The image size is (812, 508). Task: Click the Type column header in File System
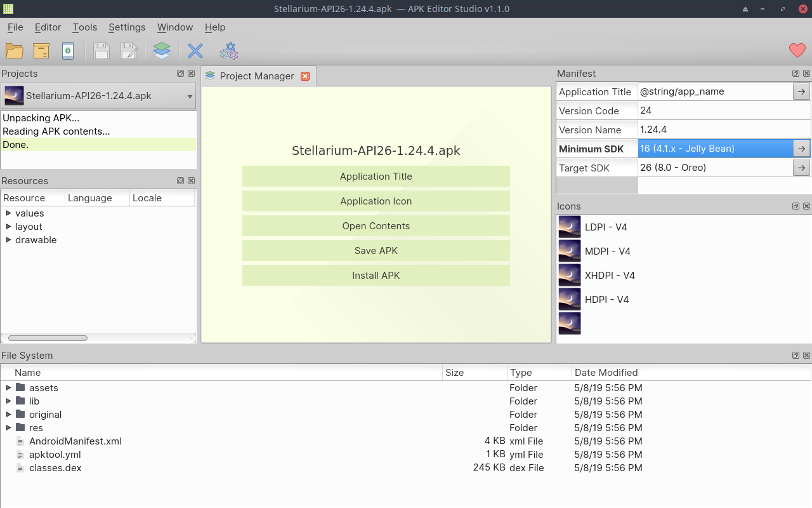coord(539,373)
